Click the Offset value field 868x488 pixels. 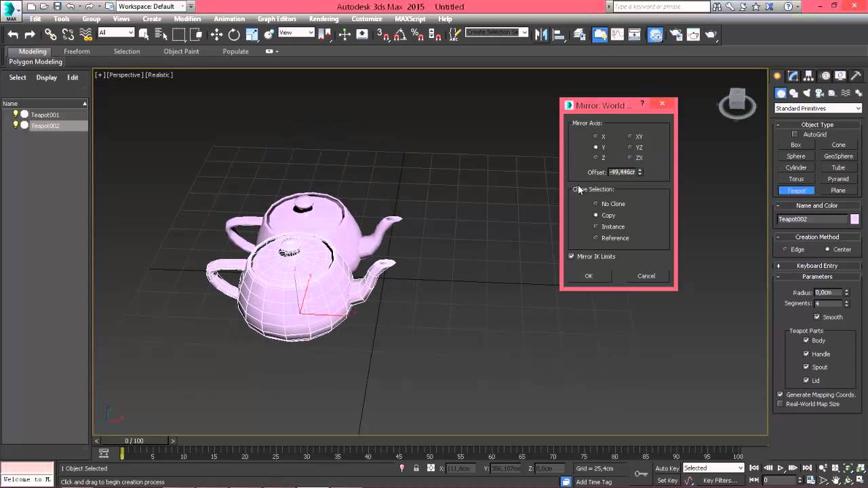(622, 172)
